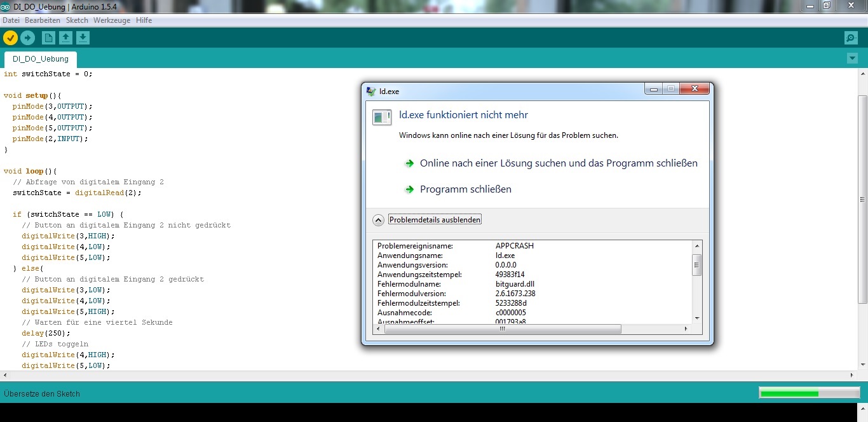Click the problem details horizontal scrollbar
The height and width of the screenshot is (422, 868).
tap(501, 329)
